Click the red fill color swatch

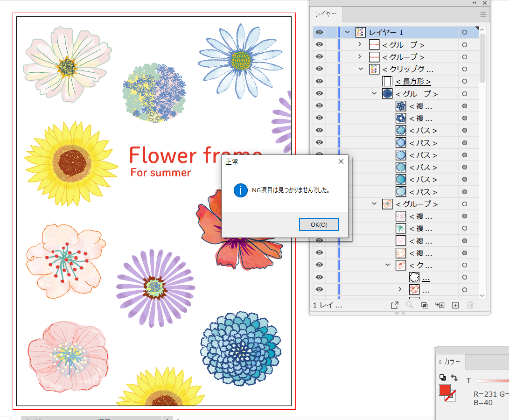(445, 390)
